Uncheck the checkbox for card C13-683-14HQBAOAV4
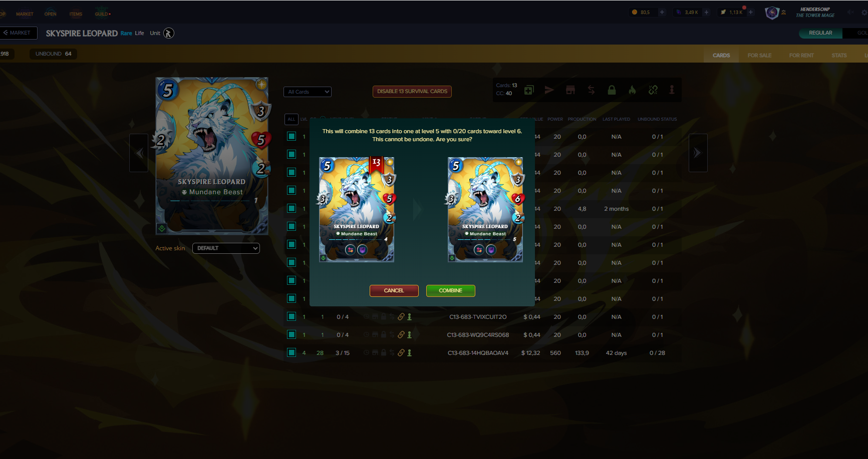Screen dimensions: 868x459 tap(292, 352)
